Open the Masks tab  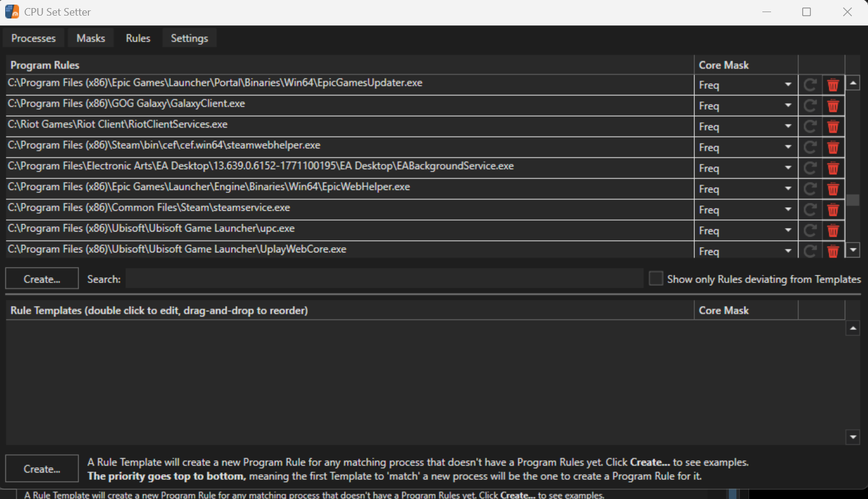tap(91, 38)
